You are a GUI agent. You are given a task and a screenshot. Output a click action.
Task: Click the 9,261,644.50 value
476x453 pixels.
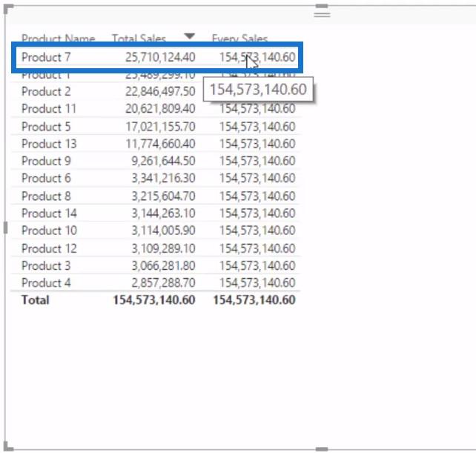pos(163,161)
